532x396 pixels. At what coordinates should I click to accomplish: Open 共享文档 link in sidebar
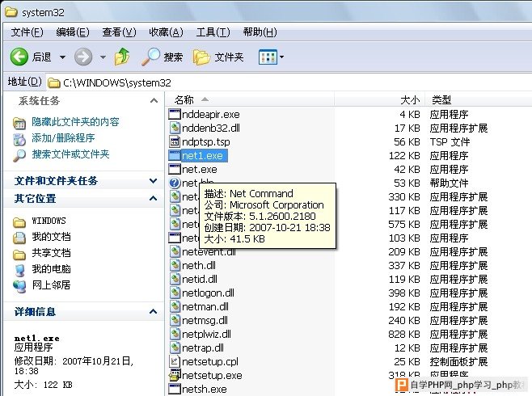tap(51, 253)
